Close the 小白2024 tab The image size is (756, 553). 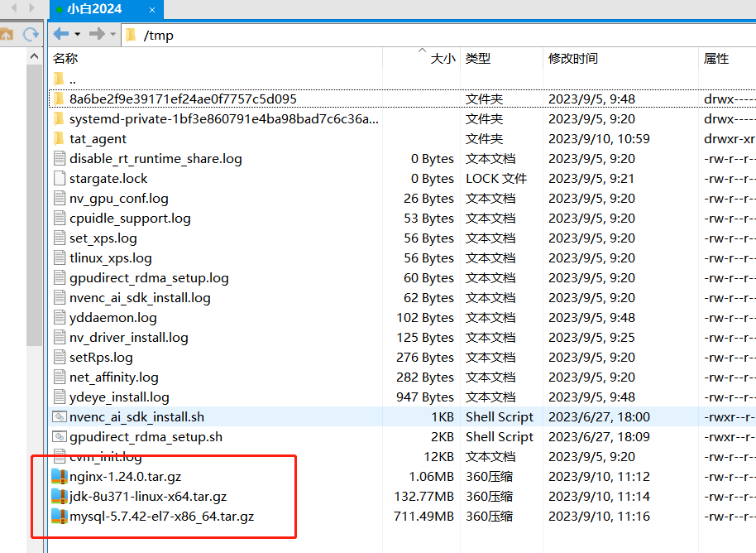click(152, 10)
